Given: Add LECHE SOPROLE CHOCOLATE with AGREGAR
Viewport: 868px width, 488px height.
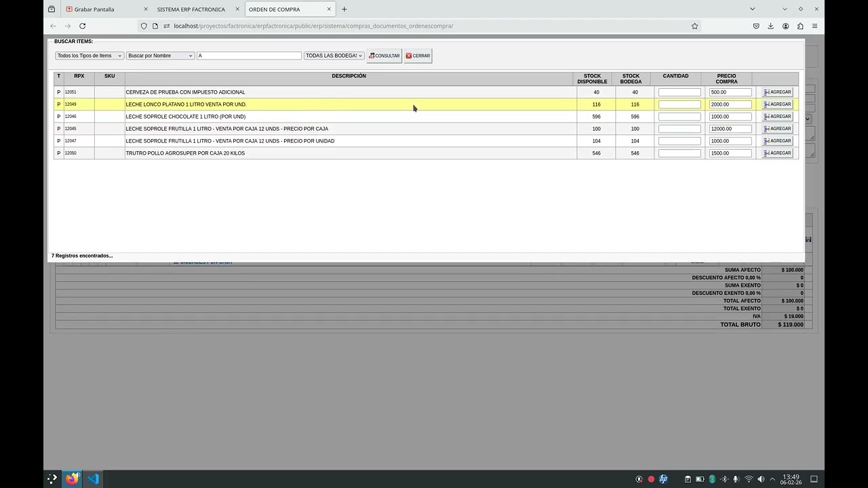Looking at the screenshot, I should pos(777,117).
